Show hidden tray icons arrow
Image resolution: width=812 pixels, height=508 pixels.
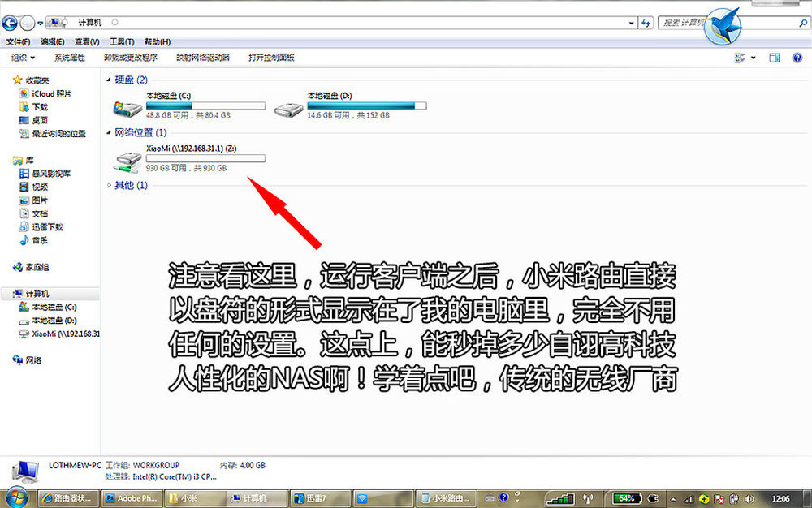tap(672, 499)
